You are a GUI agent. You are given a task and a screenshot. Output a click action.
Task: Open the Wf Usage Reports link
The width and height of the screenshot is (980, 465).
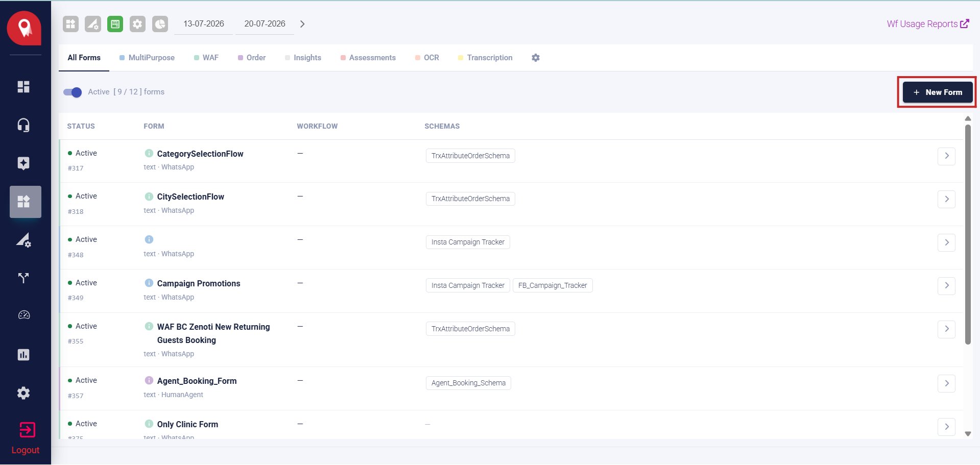click(928, 24)
